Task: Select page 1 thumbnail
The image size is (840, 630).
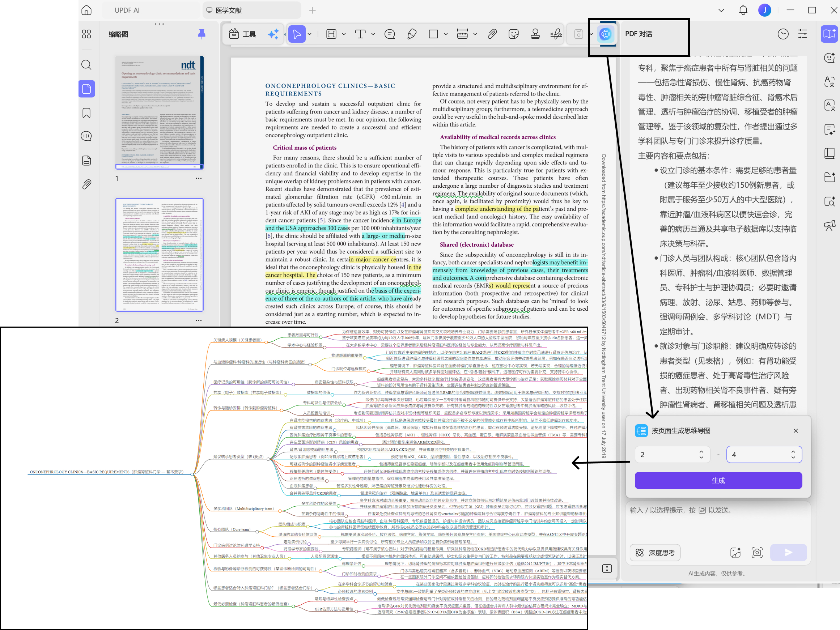Action: click(x=160, y=112)
